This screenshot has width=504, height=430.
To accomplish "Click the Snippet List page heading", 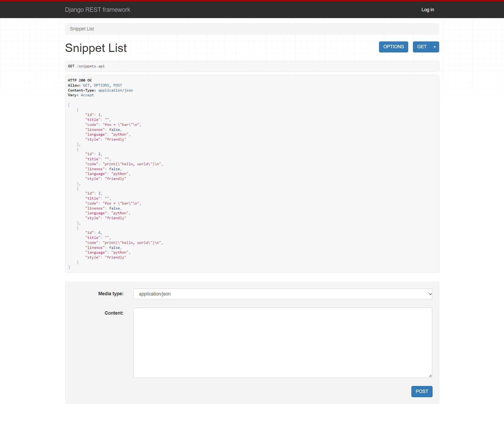I will click(96, 48).
